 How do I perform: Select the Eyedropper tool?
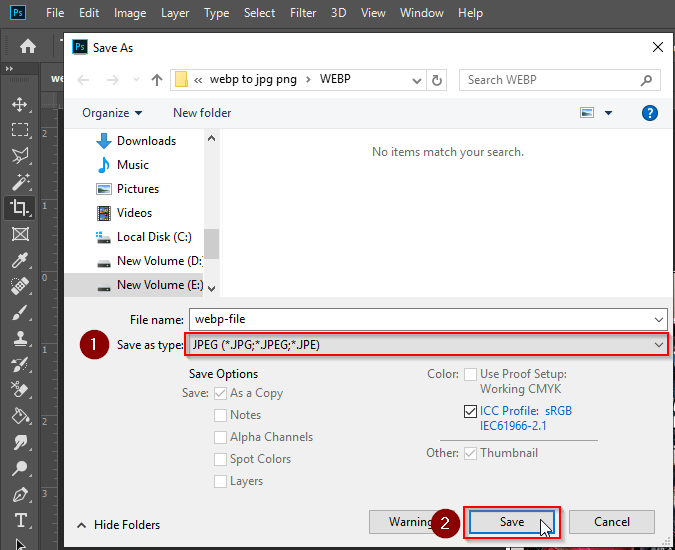(19, 260)
